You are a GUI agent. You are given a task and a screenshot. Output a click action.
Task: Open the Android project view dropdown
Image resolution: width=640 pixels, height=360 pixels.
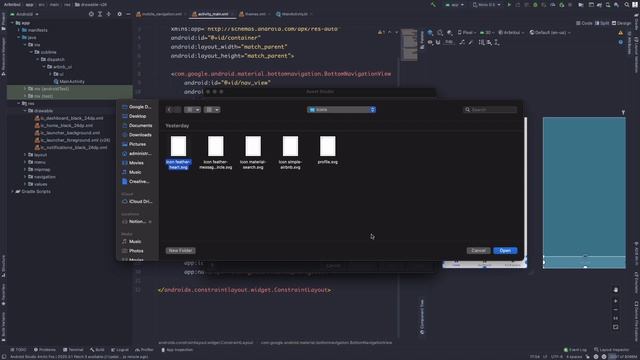click(x=24, y=14)
